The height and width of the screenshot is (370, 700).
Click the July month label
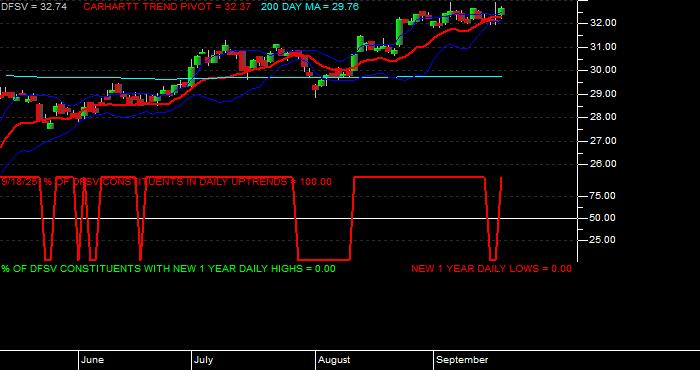204,360
